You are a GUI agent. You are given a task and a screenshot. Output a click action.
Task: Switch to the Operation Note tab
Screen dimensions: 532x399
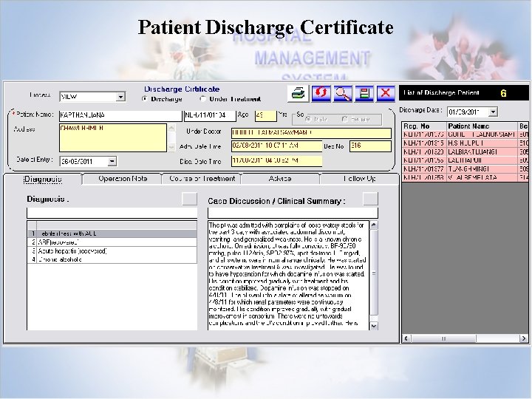[122, 179]
